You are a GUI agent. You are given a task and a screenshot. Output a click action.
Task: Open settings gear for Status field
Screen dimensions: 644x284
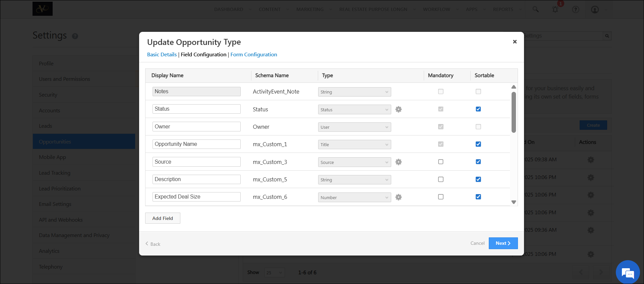(398, 109)
